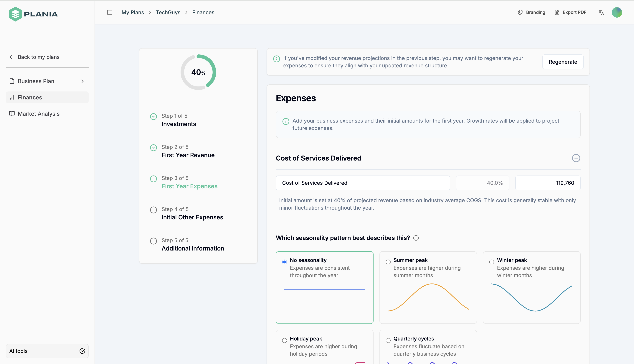Click the Export PDF button
The image size is (634, 364).
570,12
